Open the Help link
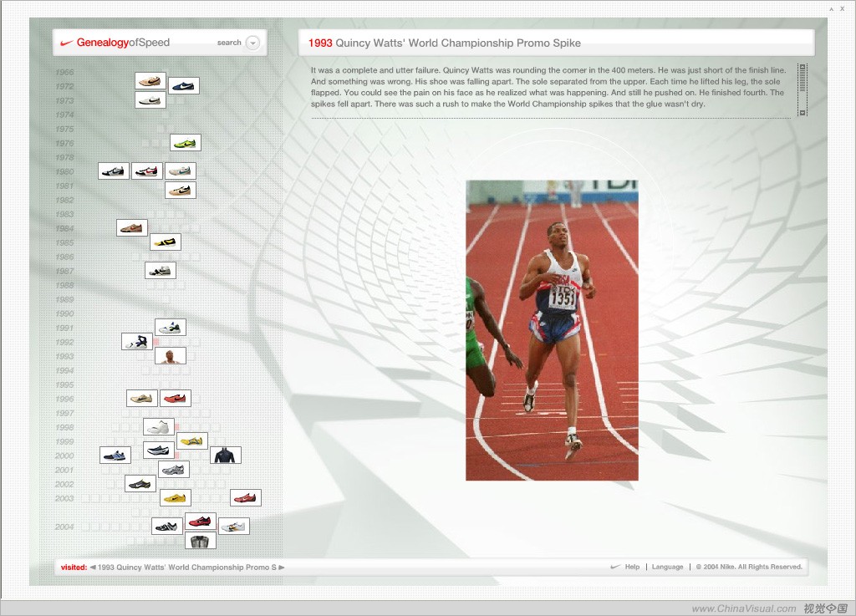856x616 pixels. tap(632, 567)
